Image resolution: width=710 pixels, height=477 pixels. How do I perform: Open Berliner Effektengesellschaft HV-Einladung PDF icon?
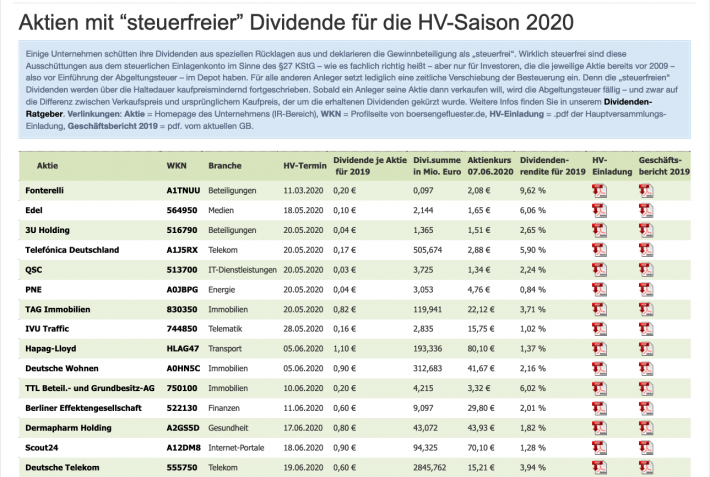click(x=599, y=408)
